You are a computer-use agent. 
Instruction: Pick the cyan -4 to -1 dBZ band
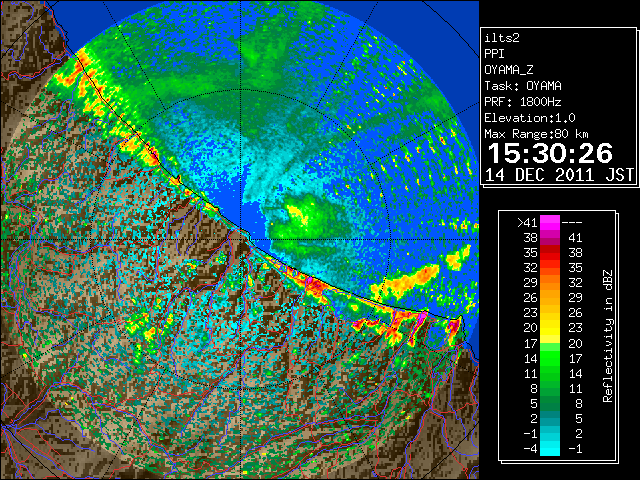550,449
